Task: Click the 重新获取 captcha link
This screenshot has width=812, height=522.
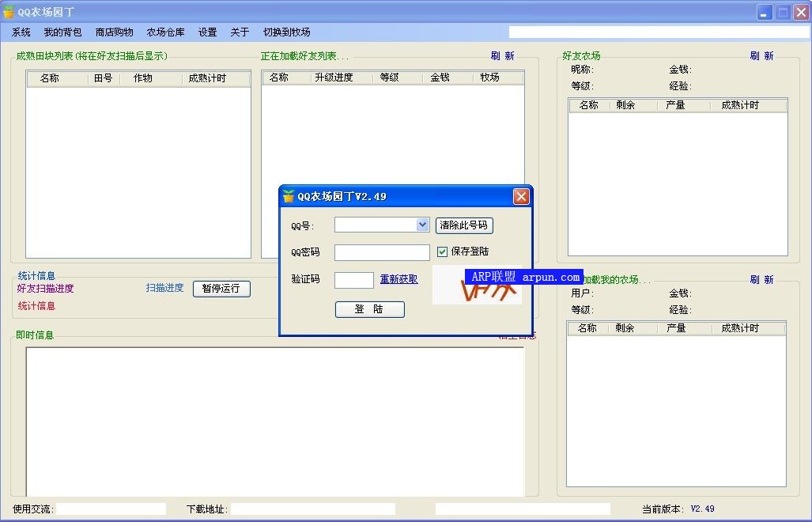Action: click(x=398, y=279)
